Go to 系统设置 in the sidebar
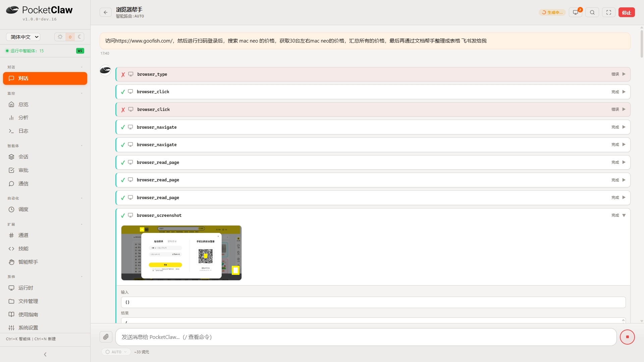 click(45, 328)
